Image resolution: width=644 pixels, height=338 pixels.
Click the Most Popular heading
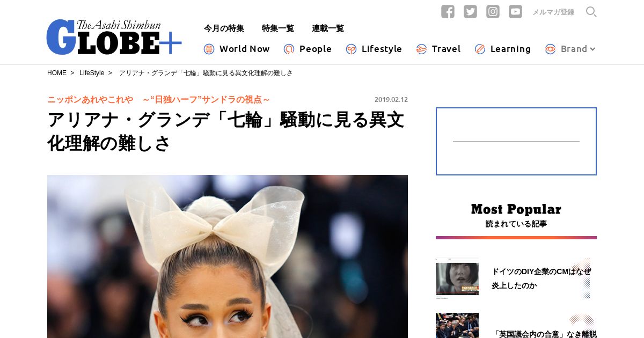[516, 209]
